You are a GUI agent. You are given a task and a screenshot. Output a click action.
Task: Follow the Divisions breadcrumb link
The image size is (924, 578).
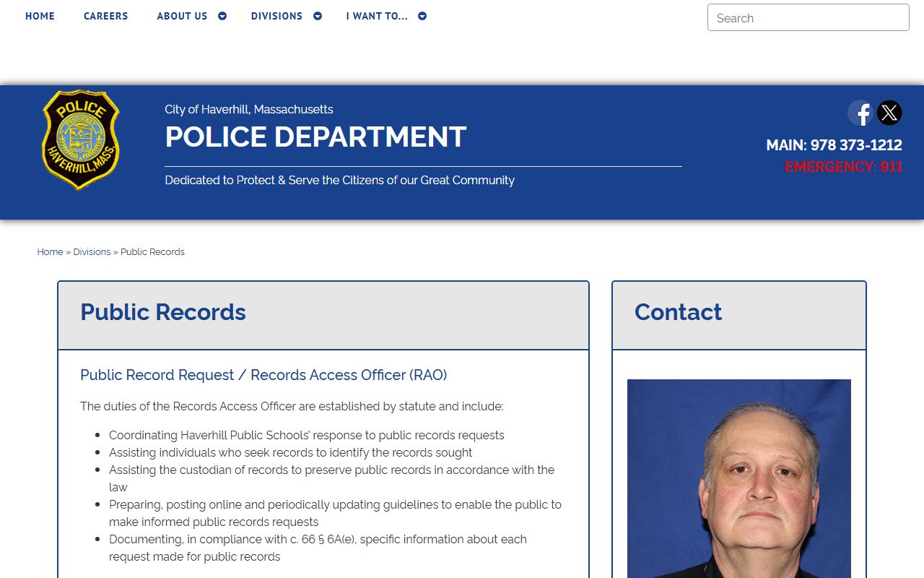[x=92, y=252]
